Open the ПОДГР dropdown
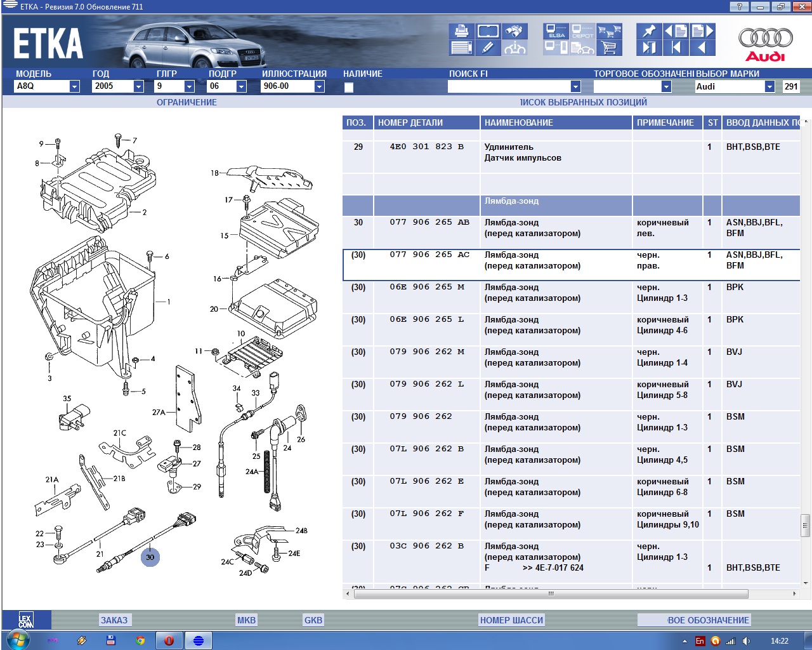This screenshot has width=812, height=650. tap(241, 86)
